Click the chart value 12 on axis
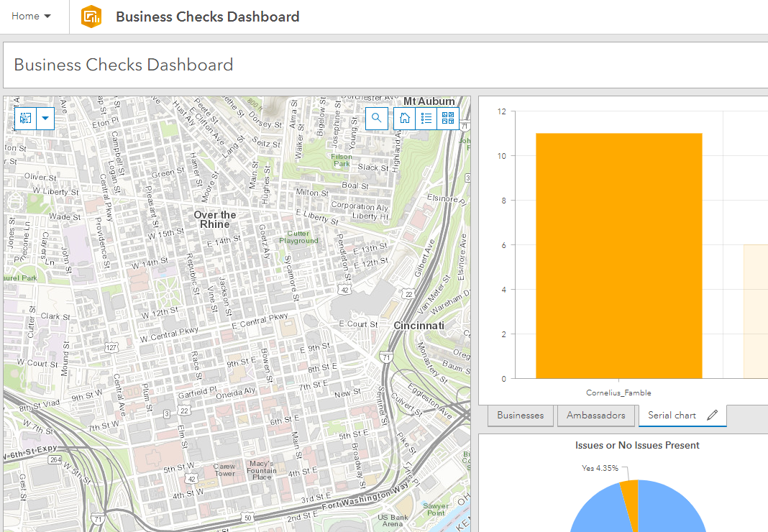This screenshot has width=768, height=532. (501, 111)
